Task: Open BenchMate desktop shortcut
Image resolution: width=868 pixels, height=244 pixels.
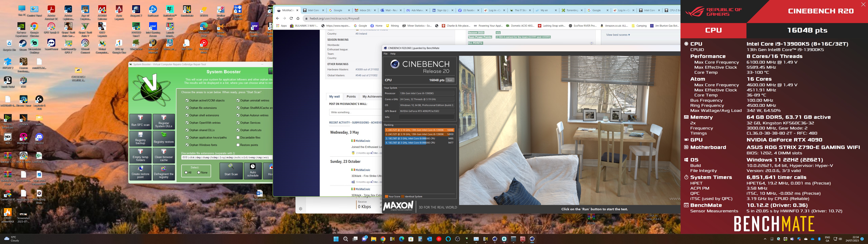Action: (187, 11)
